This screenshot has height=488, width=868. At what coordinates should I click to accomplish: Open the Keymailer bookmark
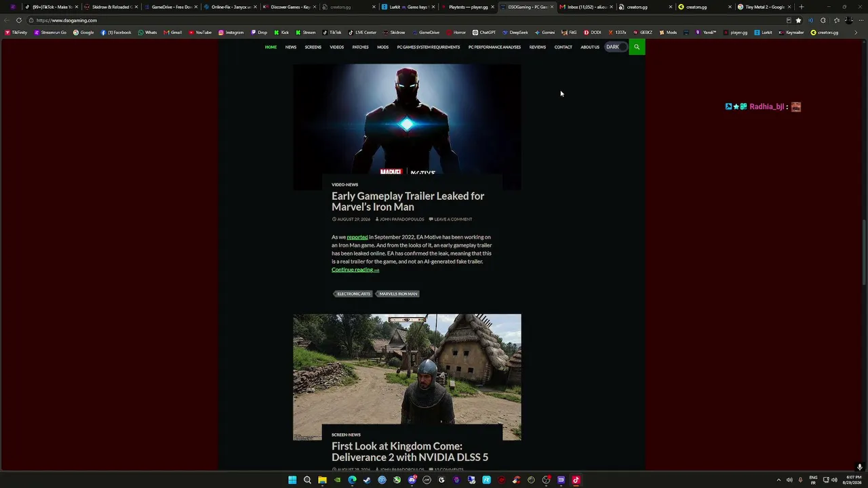pos(791,33)
